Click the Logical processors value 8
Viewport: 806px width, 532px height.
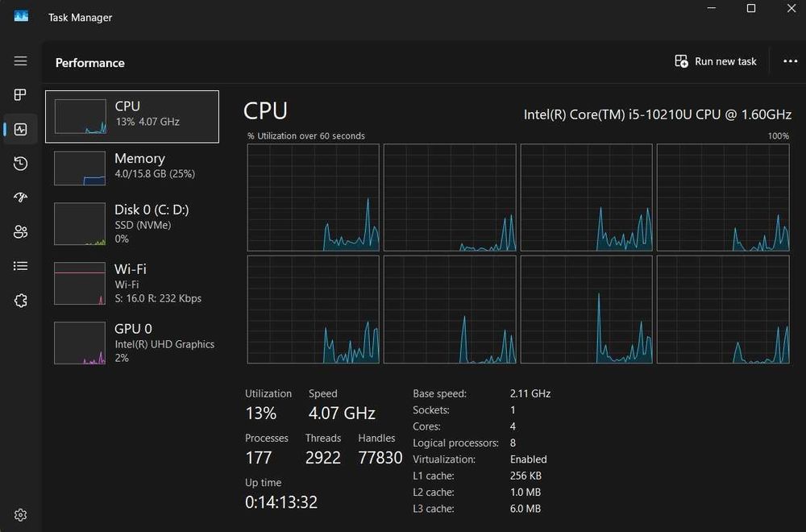pos(513,443)
